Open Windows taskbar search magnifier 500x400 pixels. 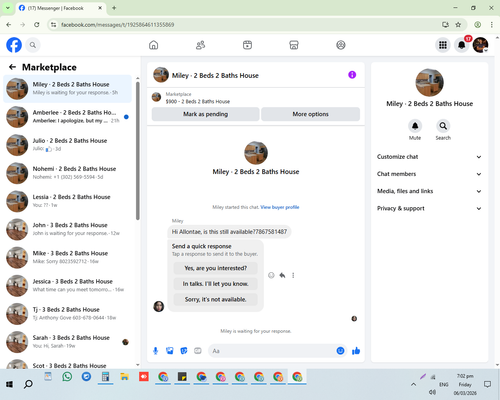coord(28,384)
